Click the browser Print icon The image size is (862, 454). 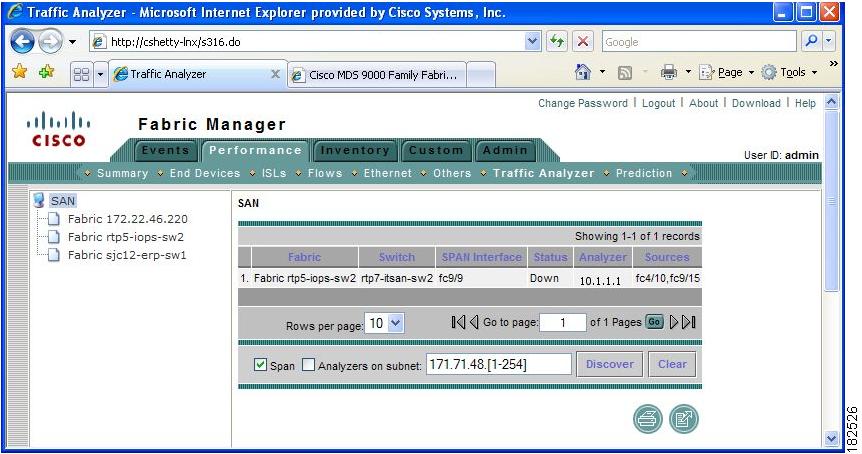click(x=668, y=72)
